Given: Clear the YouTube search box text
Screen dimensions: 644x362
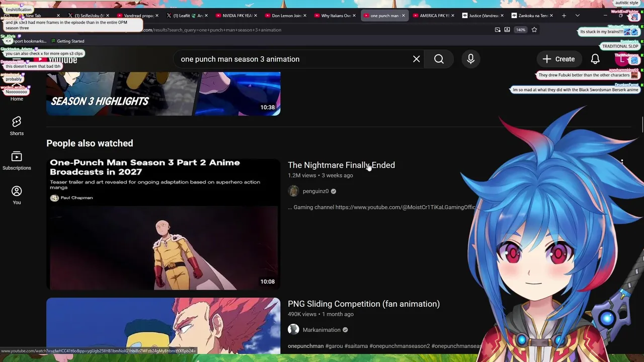Looking at the screenshot, I should tap(416, 59).
